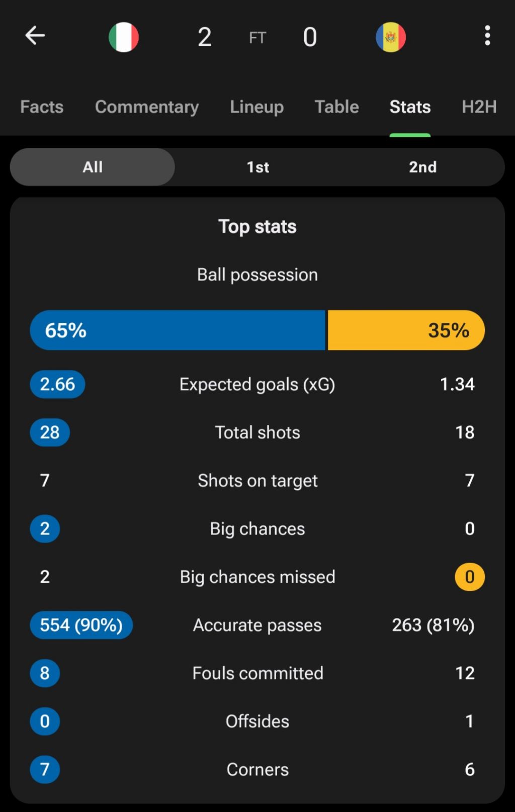Image resolution: width=515 pixels, height=812 pixels.
Task: Tap the Expected goals (xG) row label
Action: pos(257,385)
